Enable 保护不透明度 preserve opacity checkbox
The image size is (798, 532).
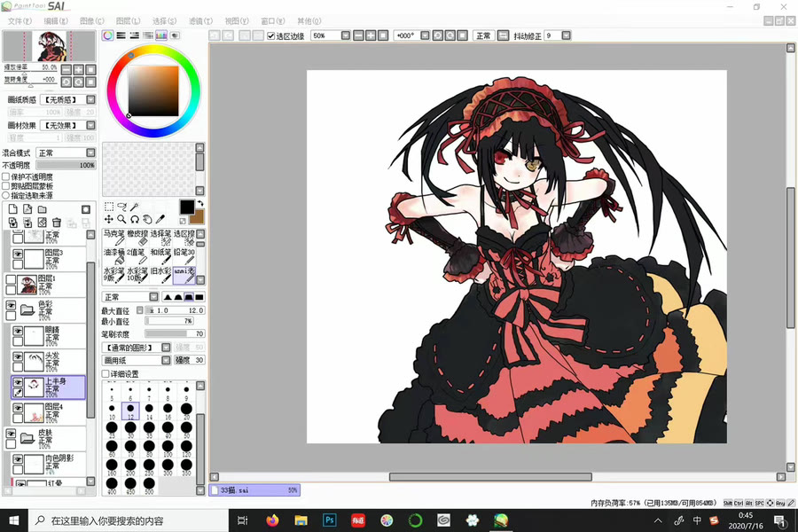[6, 176]
